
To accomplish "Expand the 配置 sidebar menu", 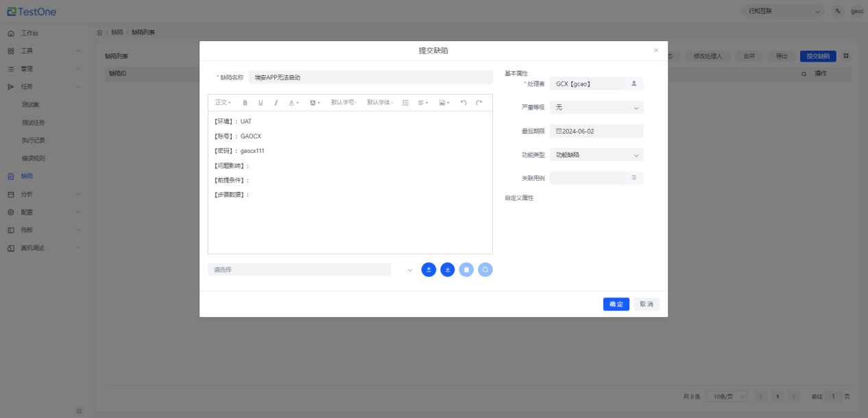I will 45,212.
